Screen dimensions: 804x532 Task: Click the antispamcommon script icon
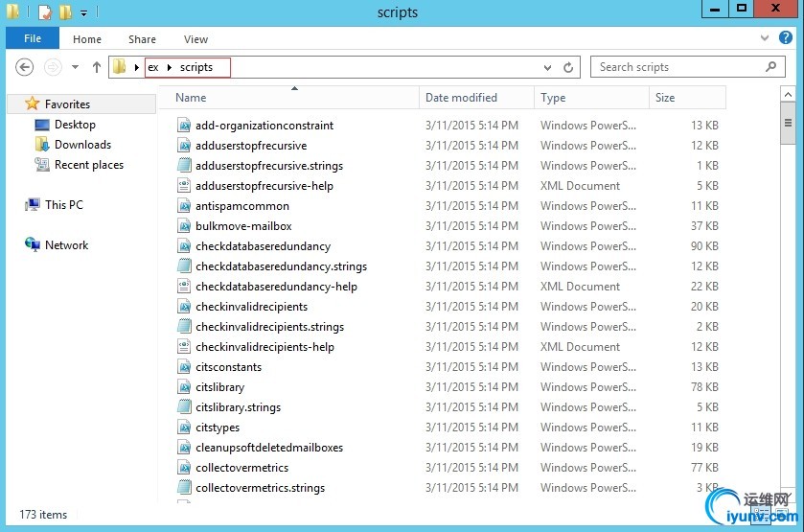[184, 206]
